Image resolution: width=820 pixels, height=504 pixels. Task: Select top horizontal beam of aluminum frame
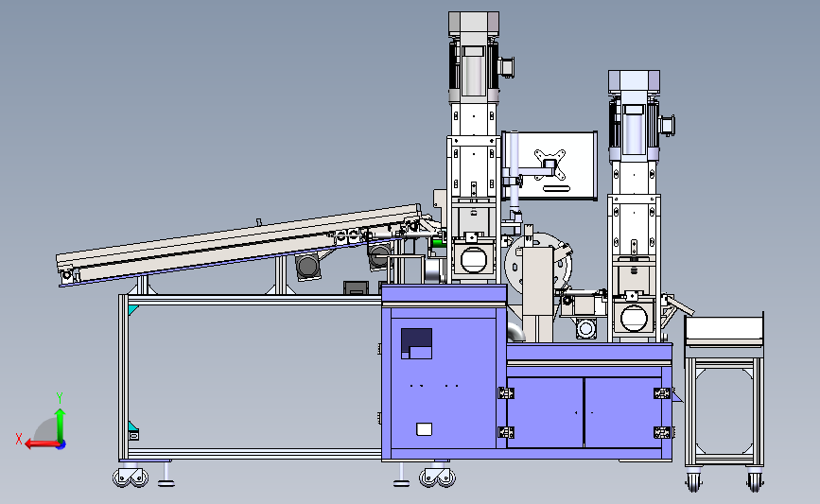255,300
